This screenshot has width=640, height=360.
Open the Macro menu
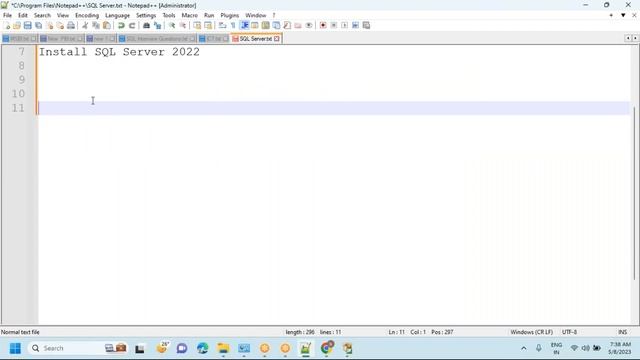click(190, 16)
